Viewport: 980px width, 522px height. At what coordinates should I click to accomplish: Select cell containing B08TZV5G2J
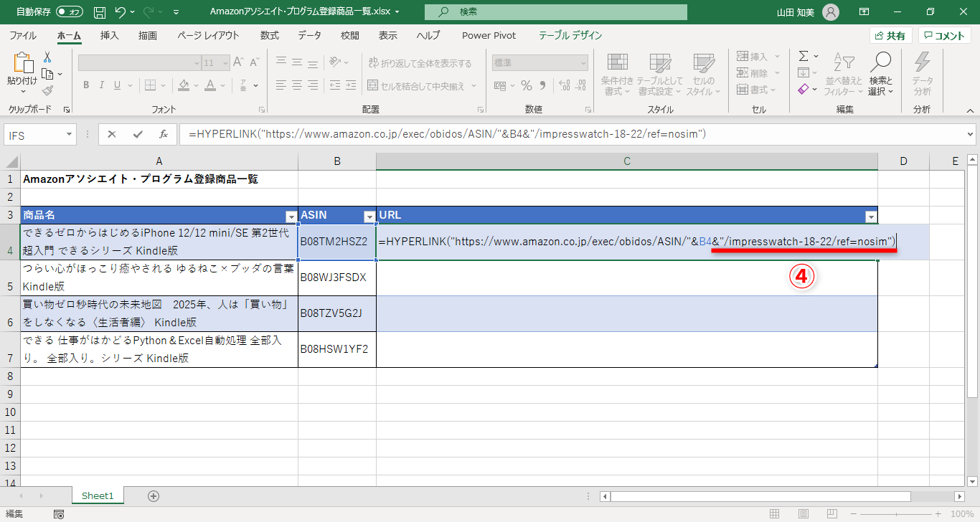pos(337,313)
